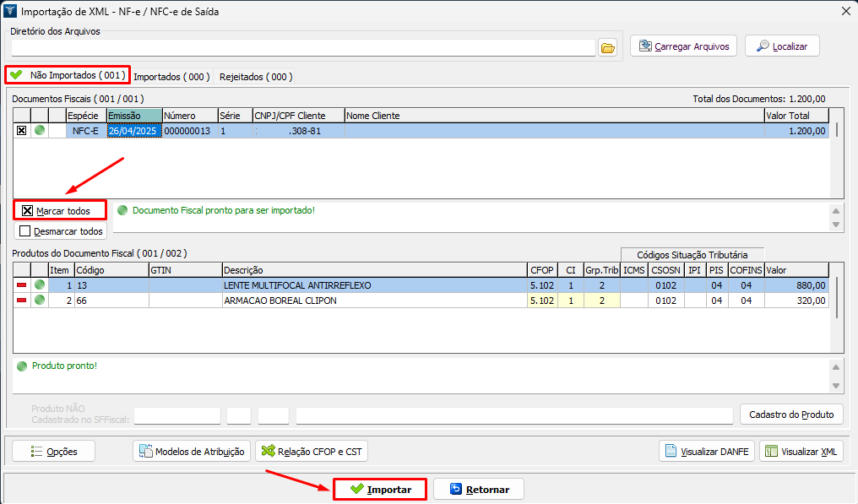The height and width of the screenshot is (504, 858).
Task: Open Relação CFOP e CST
Action: [x=312, y=452]
